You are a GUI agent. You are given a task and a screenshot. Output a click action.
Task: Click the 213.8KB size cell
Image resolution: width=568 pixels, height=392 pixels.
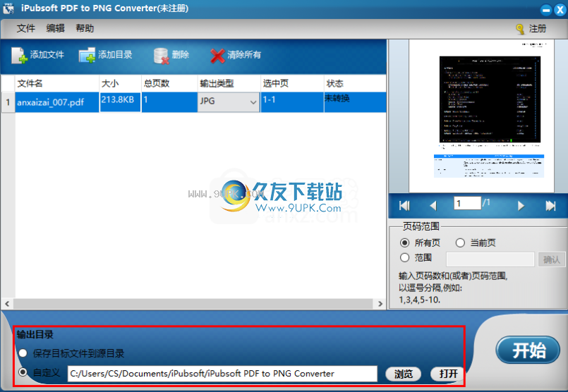pos(120,102)
